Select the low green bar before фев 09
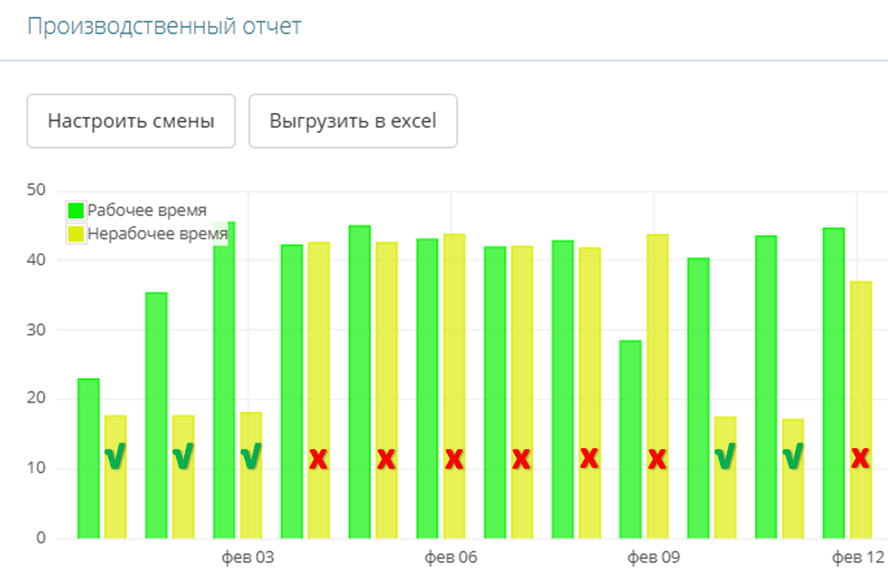This screenshot has width=888, height=582. click(x=630, y=440)
